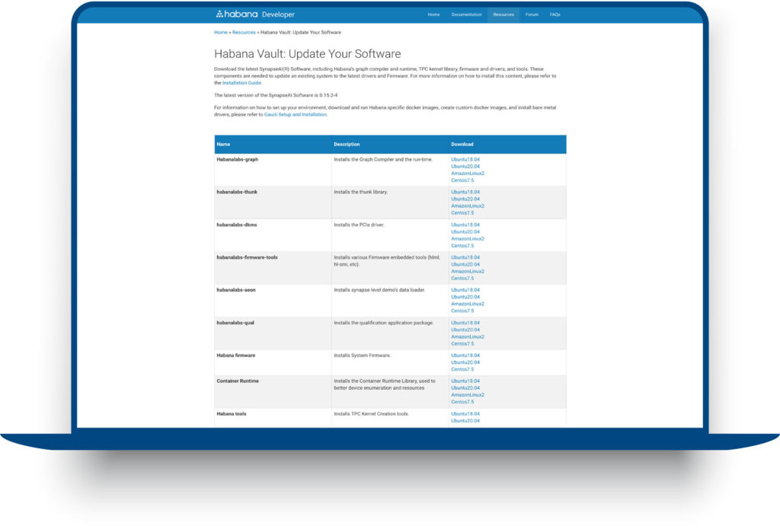780x532 pixels.
Task: Select the habanalabs-thunk name cell
Action: click(x=273, y=202)
